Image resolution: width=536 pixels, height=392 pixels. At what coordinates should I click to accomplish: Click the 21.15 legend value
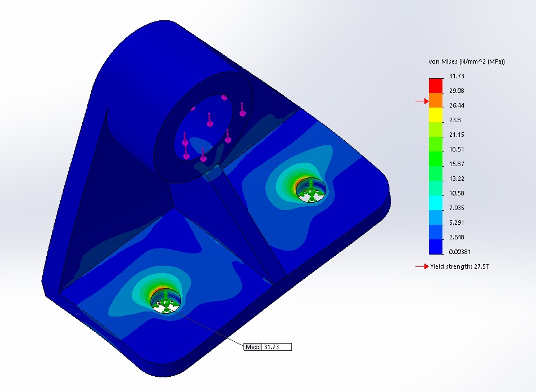457,135
